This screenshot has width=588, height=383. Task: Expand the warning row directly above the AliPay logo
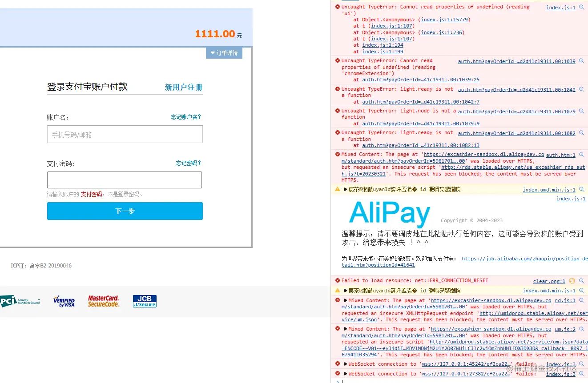(x=345, y=190)
